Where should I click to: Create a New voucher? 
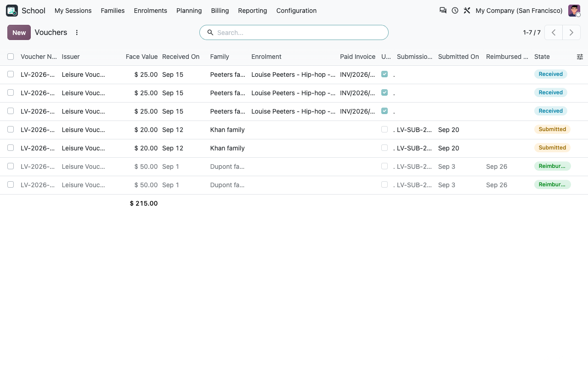click(19, 33)
